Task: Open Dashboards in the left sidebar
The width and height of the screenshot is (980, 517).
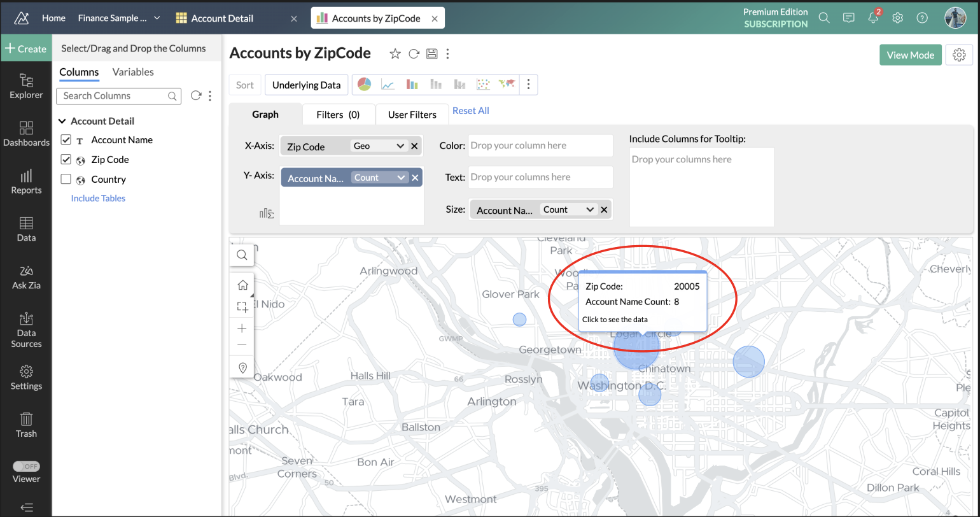Action: [26, 134]
